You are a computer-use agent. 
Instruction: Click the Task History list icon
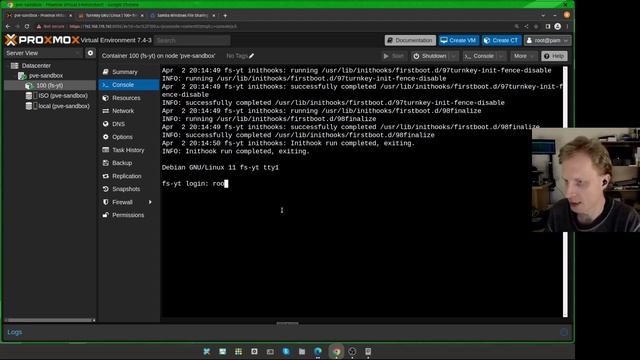coord(106,150)
